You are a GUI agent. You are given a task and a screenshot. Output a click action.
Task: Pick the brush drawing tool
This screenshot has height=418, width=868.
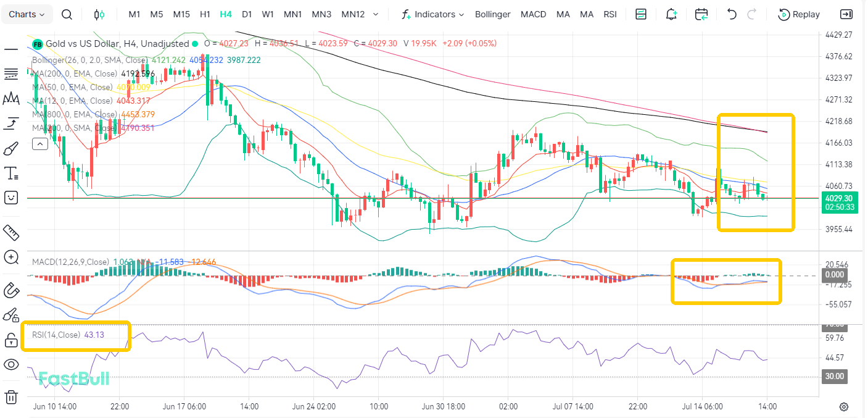pos(10,148)
